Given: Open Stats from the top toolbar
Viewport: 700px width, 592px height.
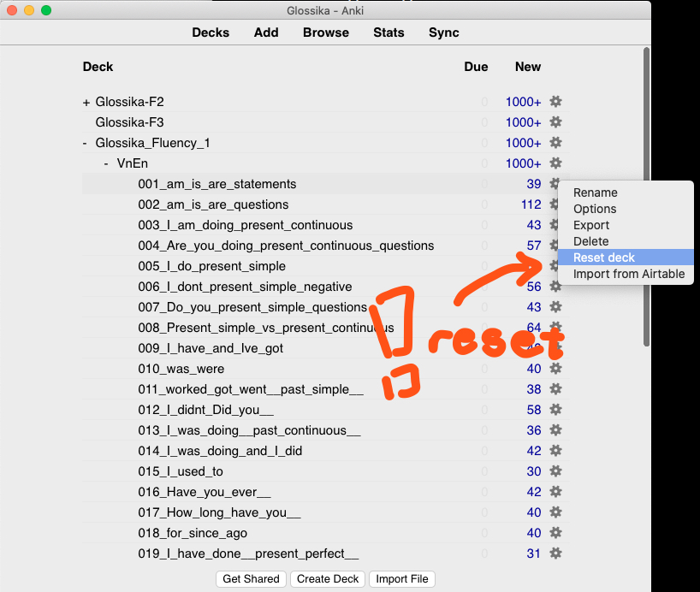Looking at the screenshot, I should (x=389, y=33).
